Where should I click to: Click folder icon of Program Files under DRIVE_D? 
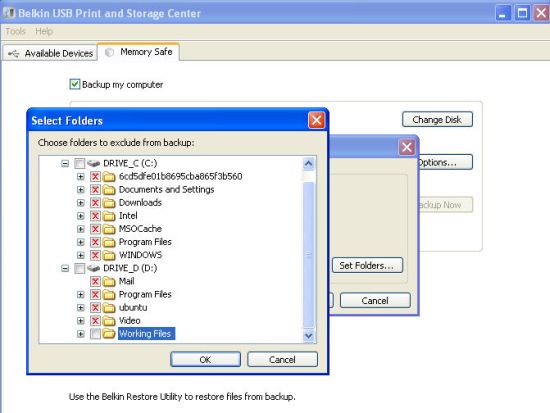coord(109,294)
